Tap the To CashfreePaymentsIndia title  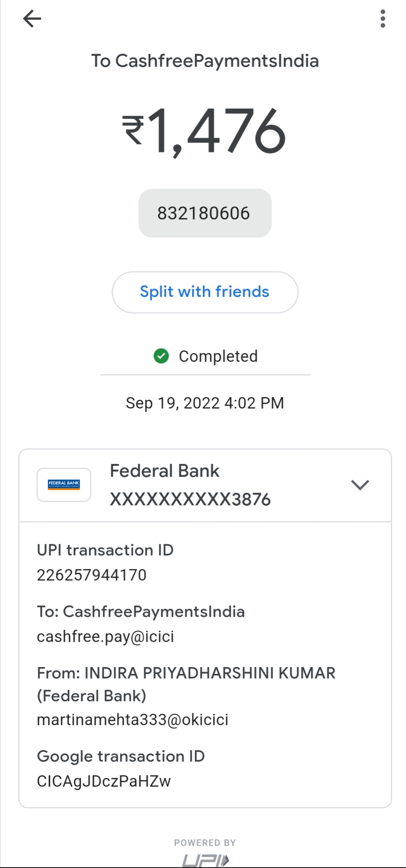pos(205,61)
